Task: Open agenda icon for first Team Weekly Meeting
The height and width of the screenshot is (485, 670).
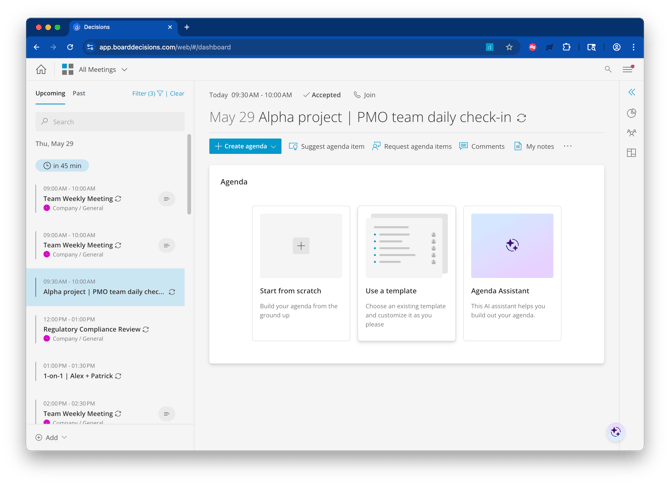Action: point(167,199)
